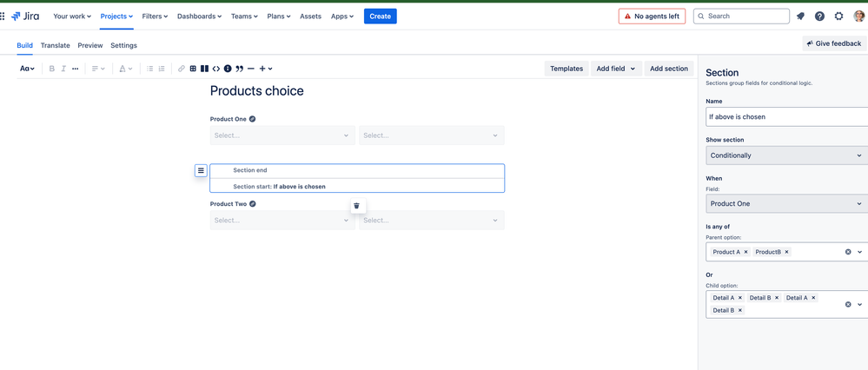The image size is (868, 370).
Task: Click the Products choice form title
Action: pos(257,90)
